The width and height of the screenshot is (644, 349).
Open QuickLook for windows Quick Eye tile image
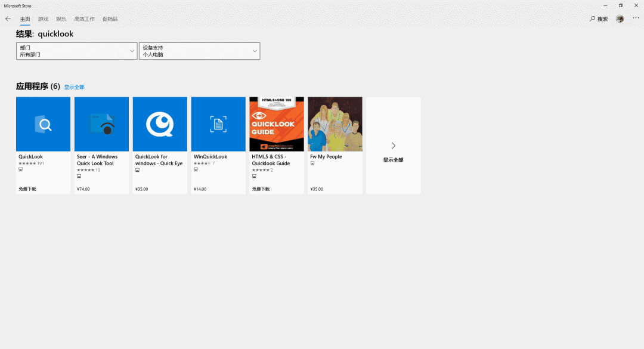(160, 124)
